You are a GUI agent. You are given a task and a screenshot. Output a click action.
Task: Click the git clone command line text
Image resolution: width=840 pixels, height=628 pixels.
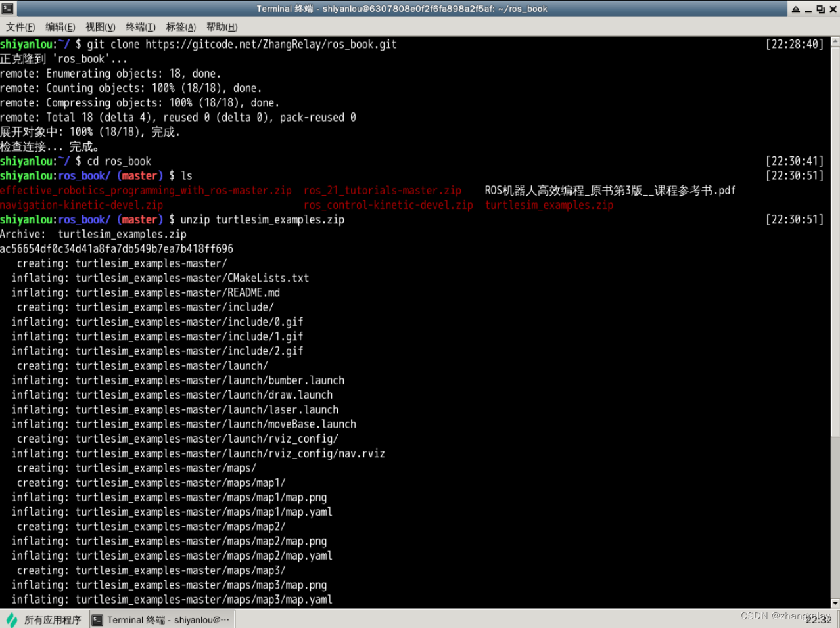pos(242,44)
